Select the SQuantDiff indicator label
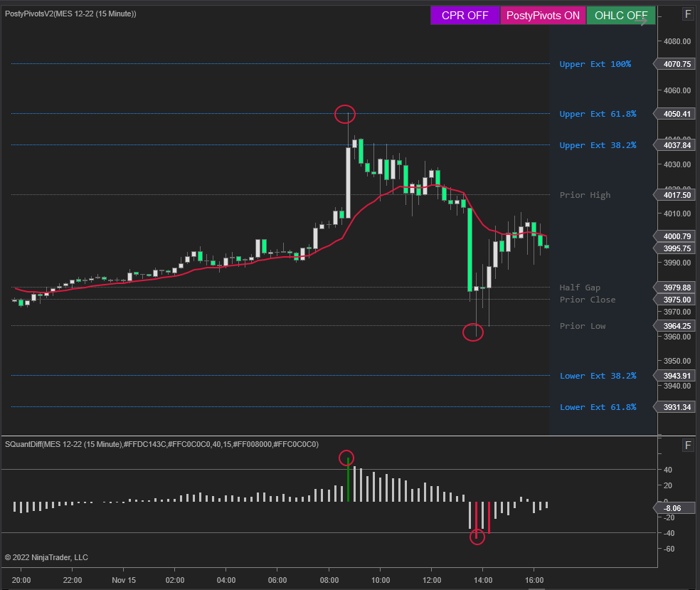This screenshot has height=590, width=700. coord(161,444)
